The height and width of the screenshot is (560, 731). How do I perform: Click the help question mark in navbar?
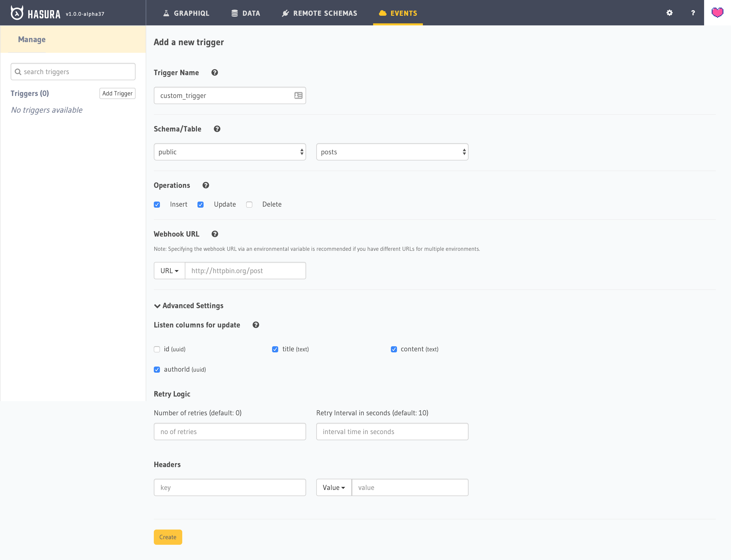[693, 13]
